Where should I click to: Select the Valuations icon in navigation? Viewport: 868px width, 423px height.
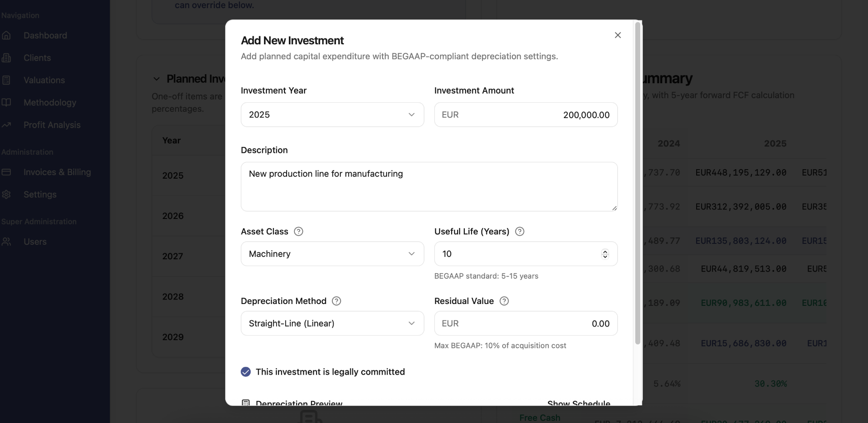point(7,80)
